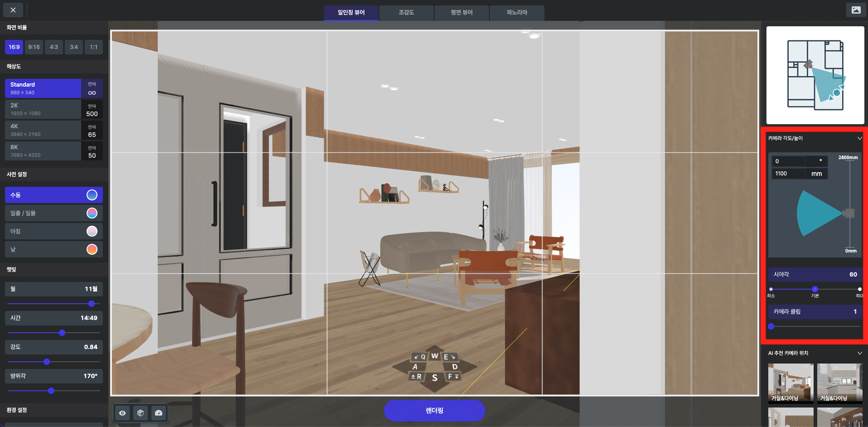
Task: Click the camera target circle on floor plan
Action: click(837, 93)
